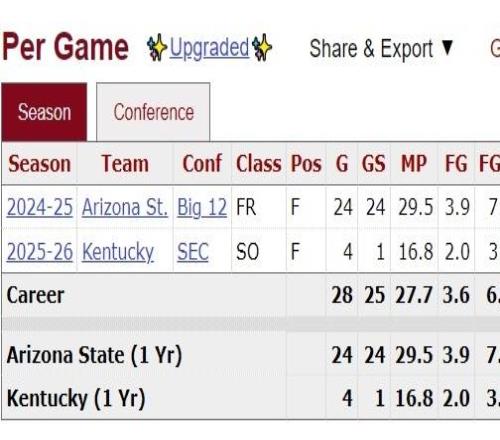This screenshot has width=500, height=440.
Task: Open the 2024-25 season link
Action: 40,207
